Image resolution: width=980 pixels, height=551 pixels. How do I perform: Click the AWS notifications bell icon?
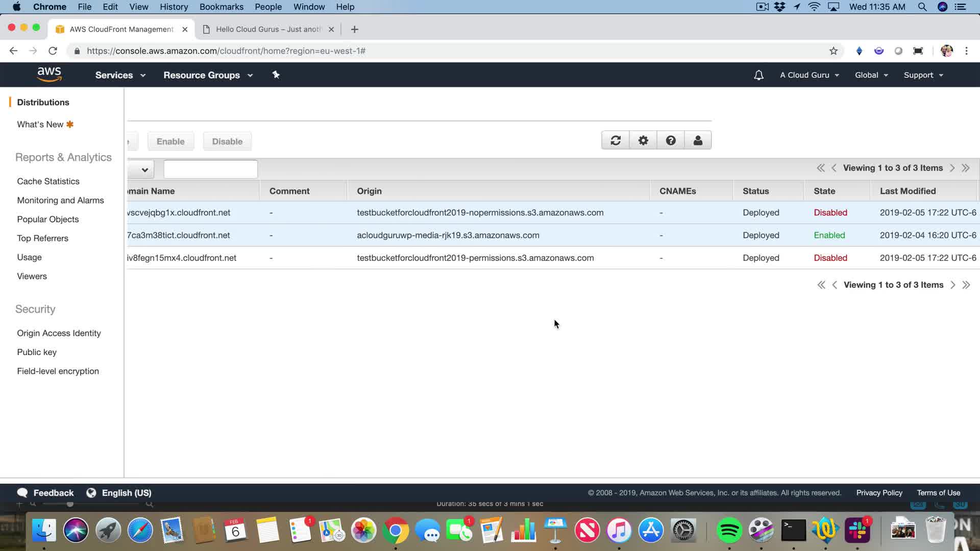[x=758, y=75]
